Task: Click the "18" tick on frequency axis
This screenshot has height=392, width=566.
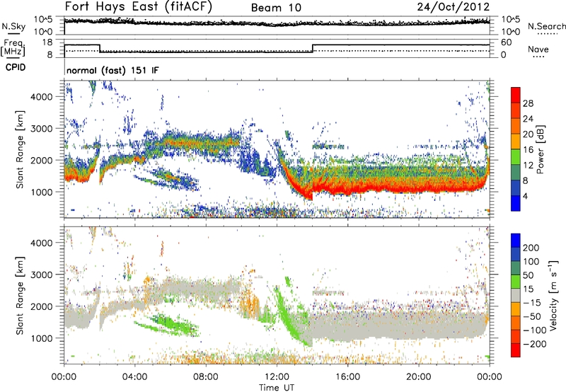Action: pos(47,42)
